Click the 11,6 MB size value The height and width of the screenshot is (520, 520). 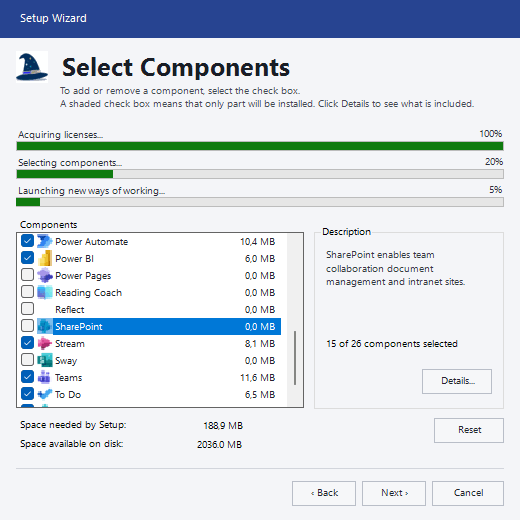pos(258,378)
